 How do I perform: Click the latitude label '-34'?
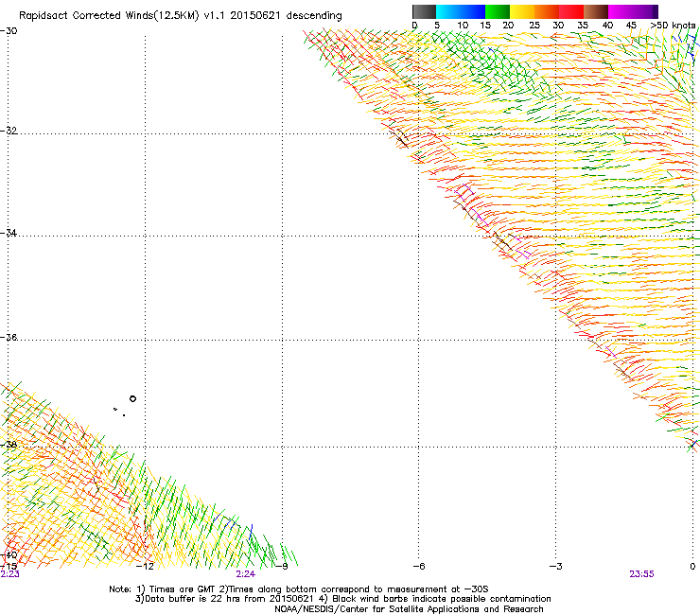coord(9,233)
